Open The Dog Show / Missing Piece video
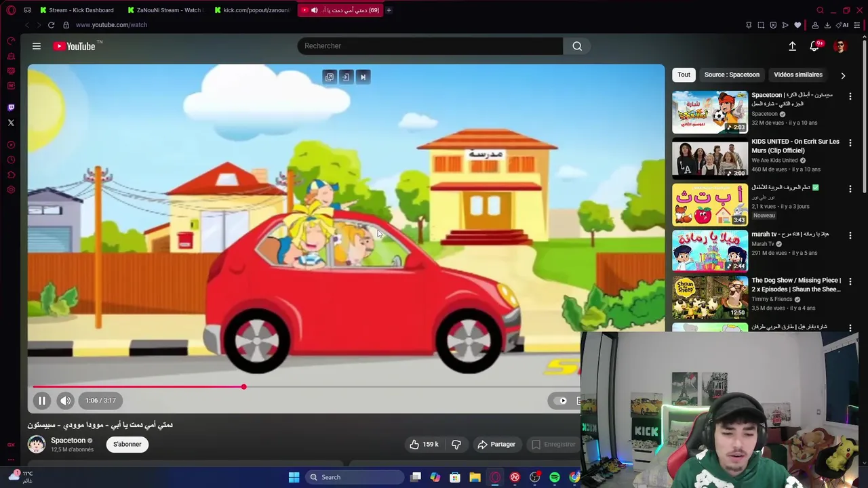868x488 pixels. [796, 285]
